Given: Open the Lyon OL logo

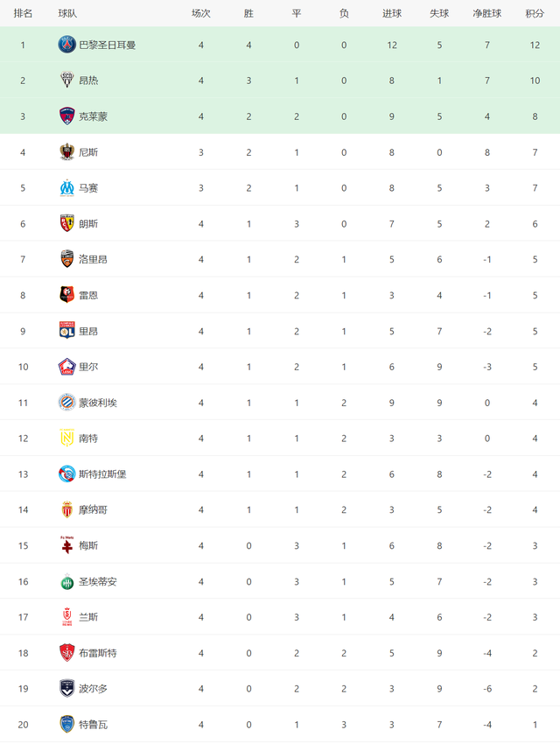Looking at the screenshot, I should 66,331.
